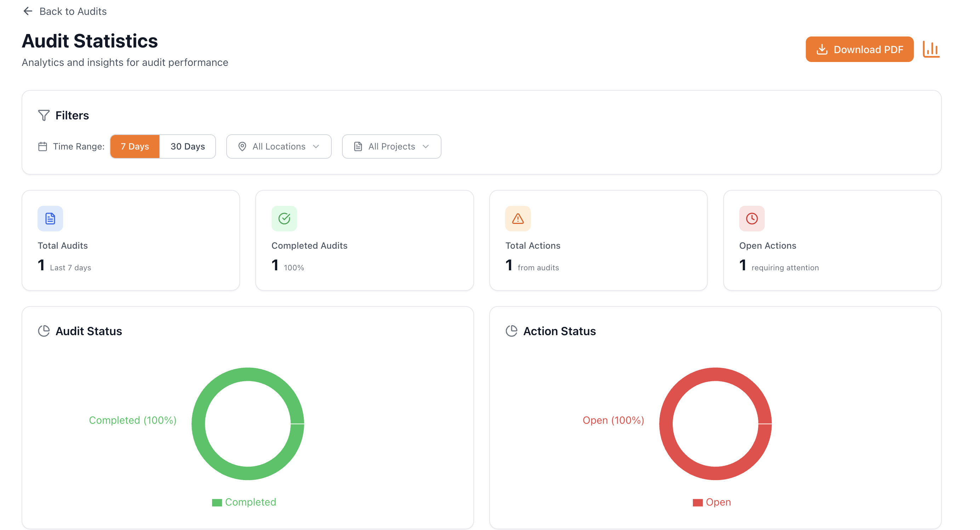The height and width of the screenshot is (530, 980).
Task: Click the Download PDF button
Action: point(859,49)
